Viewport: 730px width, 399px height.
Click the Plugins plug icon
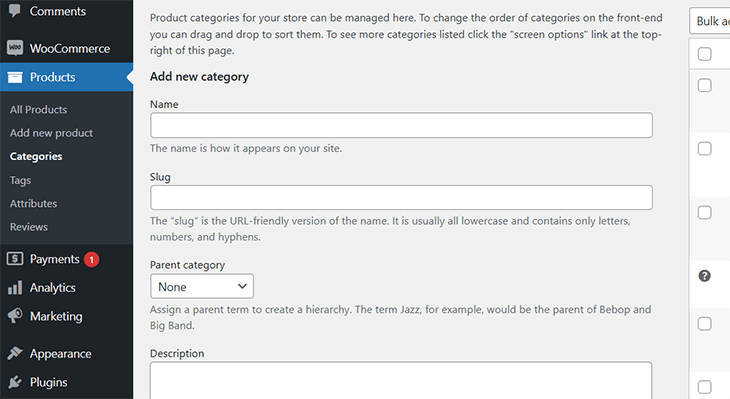pyautogui.click(x=15, y=382)
